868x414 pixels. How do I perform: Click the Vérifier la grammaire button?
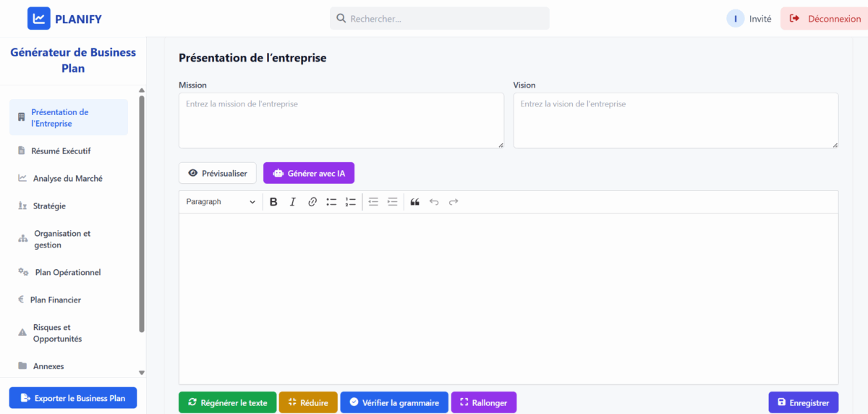pos(394,402)
